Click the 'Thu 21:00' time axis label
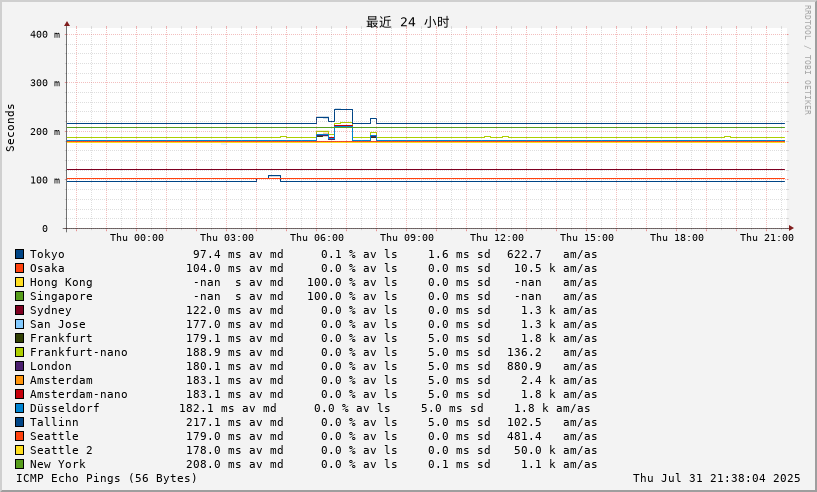The image size is (817, 492). (x=767, y=238)
